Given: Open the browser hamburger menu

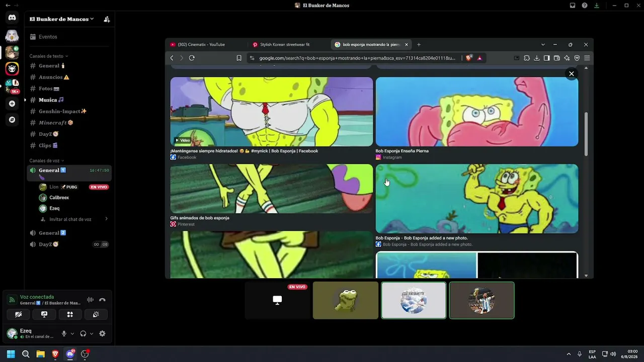Looking at the screenshot, I should click(587, 58).
